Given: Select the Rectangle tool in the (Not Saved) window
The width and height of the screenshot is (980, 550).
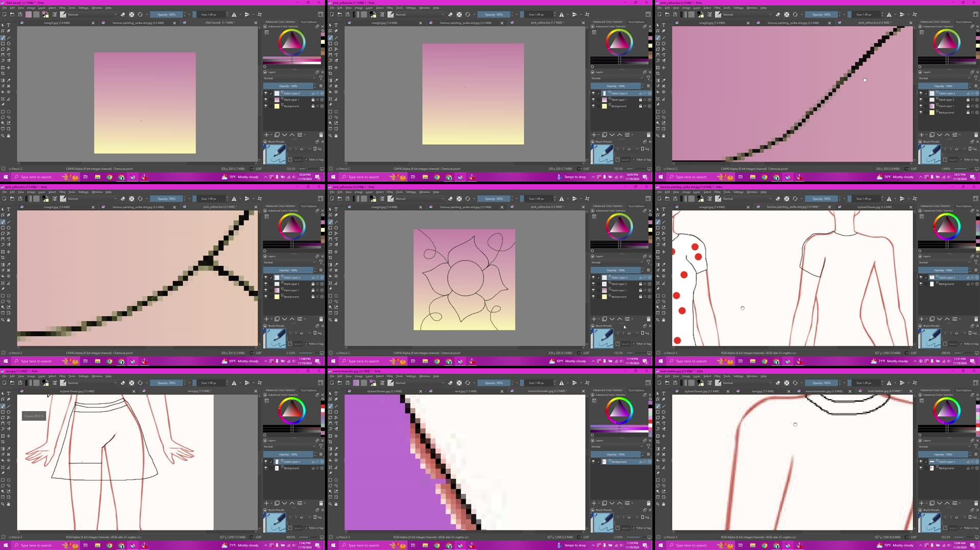Looking at the screenshot, I should pyautogui.click(x=3, y=43).
